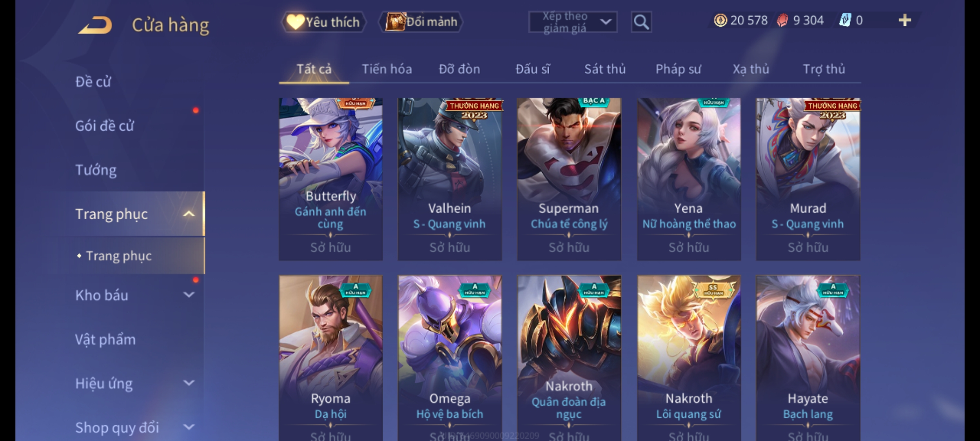
Task: Select the Superman Chúa tể công lý skin
Action: click(569, 179)
